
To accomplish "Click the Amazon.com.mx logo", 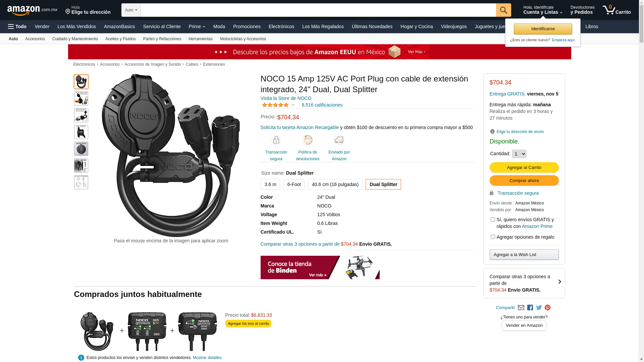I will point(32,10).
